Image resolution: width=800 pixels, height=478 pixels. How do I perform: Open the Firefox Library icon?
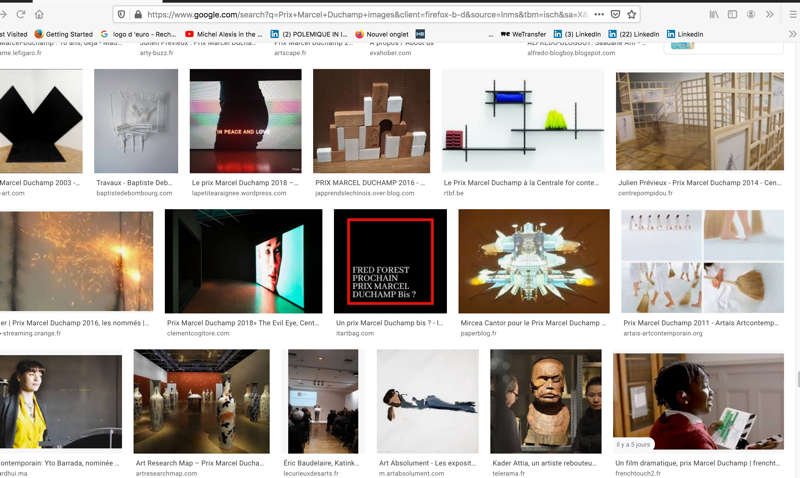tap(714, 14)
